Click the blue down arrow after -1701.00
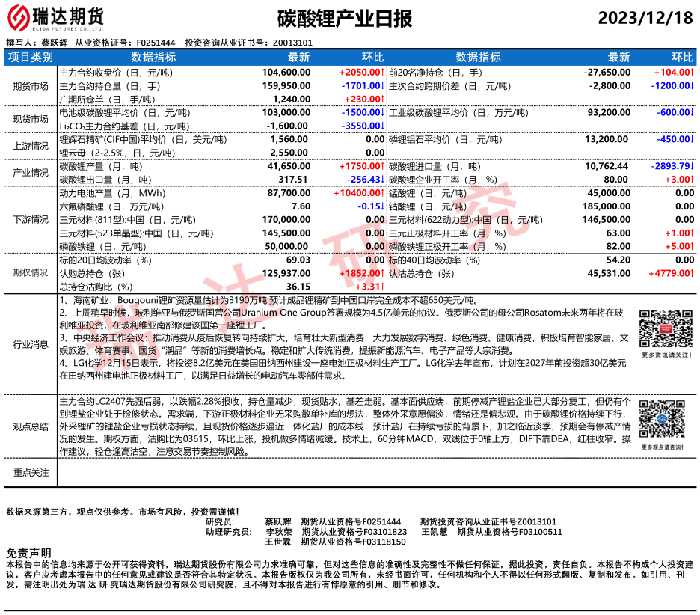Image resolution: width=700 pixels, height=615 pixels. [x=382, y=86]
